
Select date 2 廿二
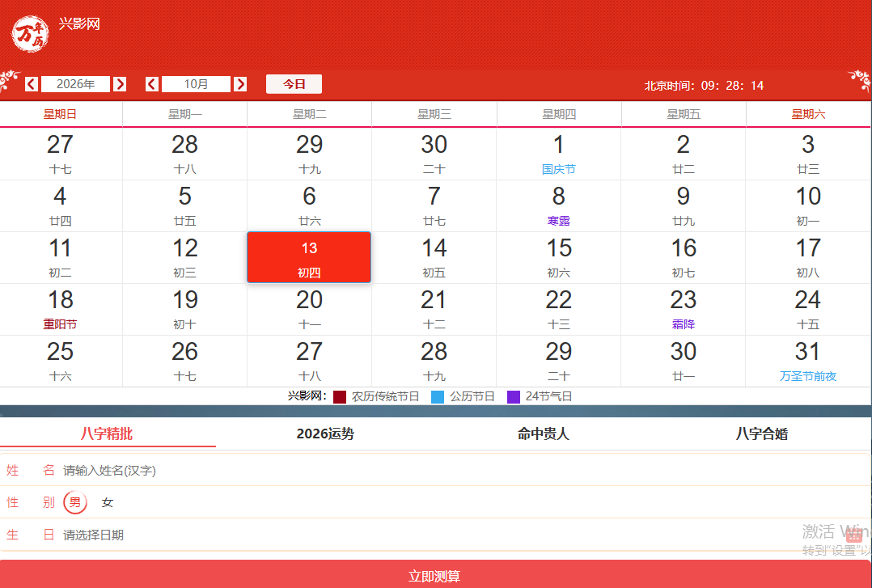click(x=684, y=154)
